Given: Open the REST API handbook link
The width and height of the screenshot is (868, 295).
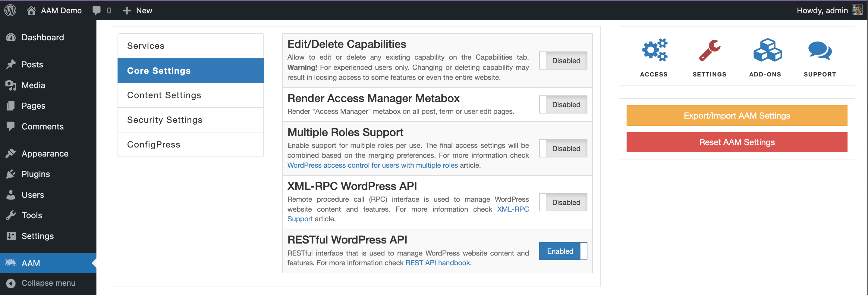Looking at the screenshot, I should (437, 263).
